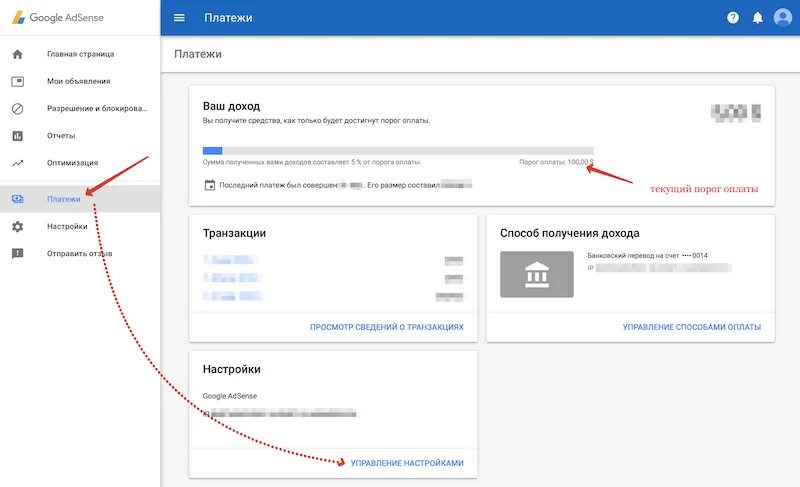Click the Платежи title in blue header
Viewport: 800px width, 487px height.
tap(228, 18)
